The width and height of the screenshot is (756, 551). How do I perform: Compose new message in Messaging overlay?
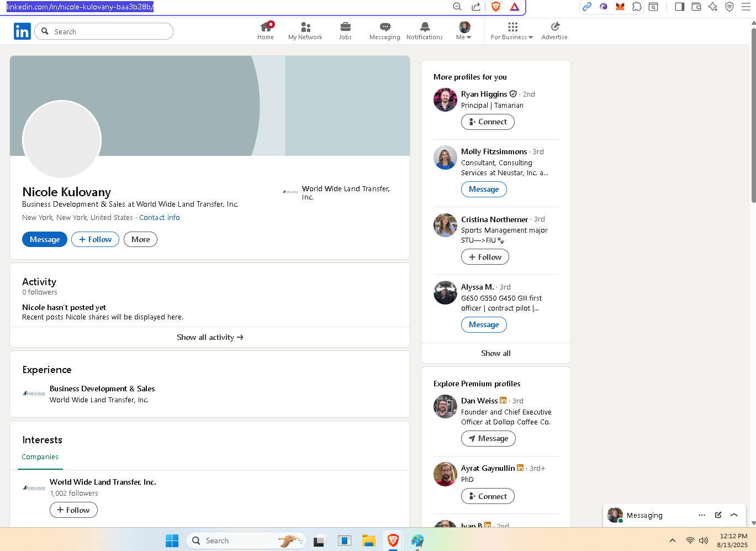click(718, 515)
